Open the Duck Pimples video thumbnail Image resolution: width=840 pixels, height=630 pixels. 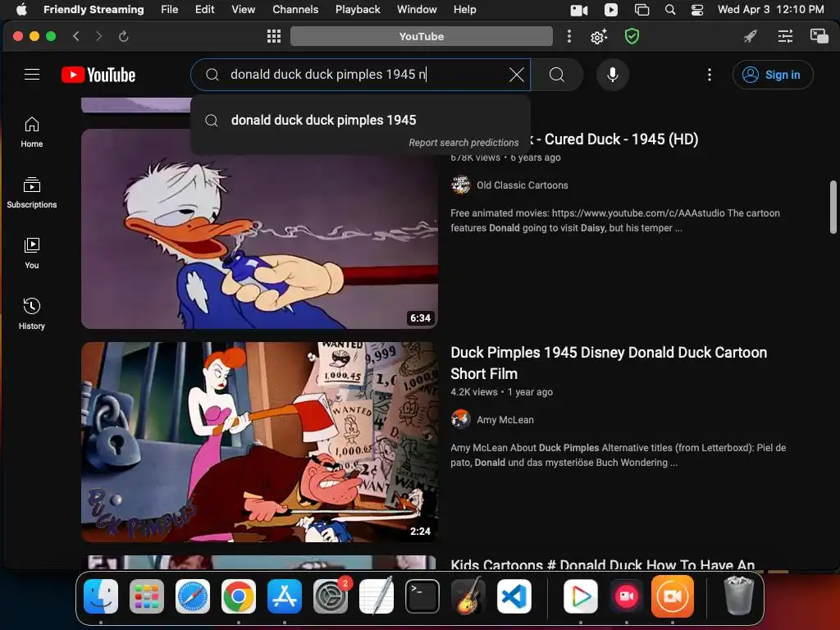coord(259,442)
